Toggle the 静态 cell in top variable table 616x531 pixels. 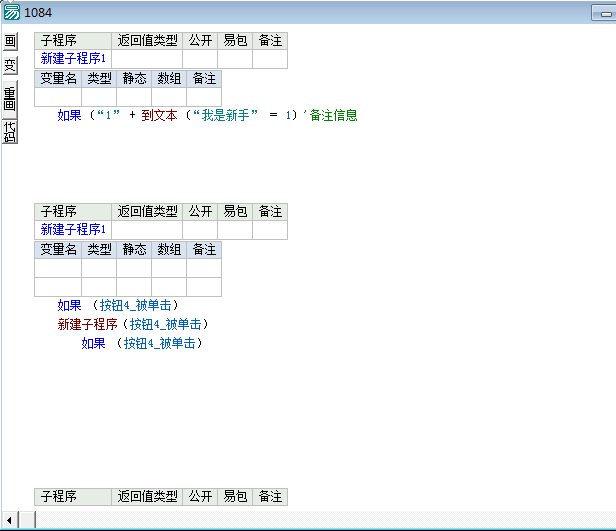[x=134, y=97]
